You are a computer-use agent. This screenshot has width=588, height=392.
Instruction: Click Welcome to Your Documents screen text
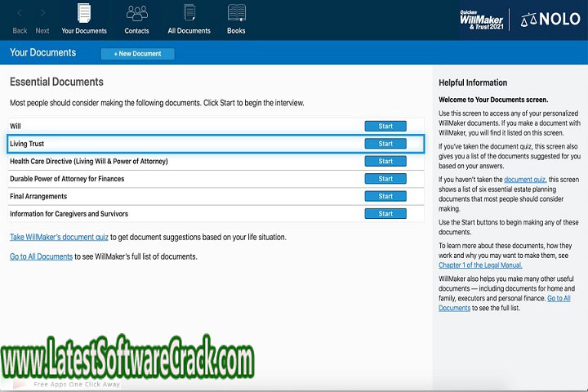tap(493, 100)
